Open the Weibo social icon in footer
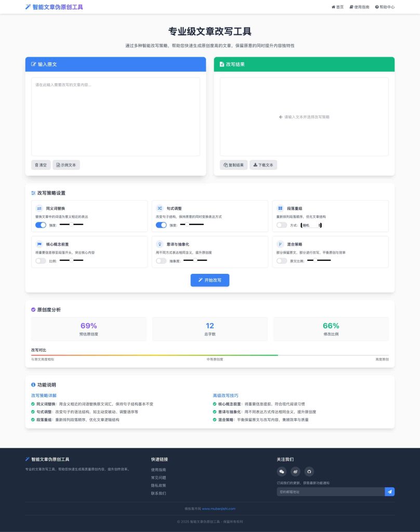The width and height of the screenshot is (420, 532). 295,472
